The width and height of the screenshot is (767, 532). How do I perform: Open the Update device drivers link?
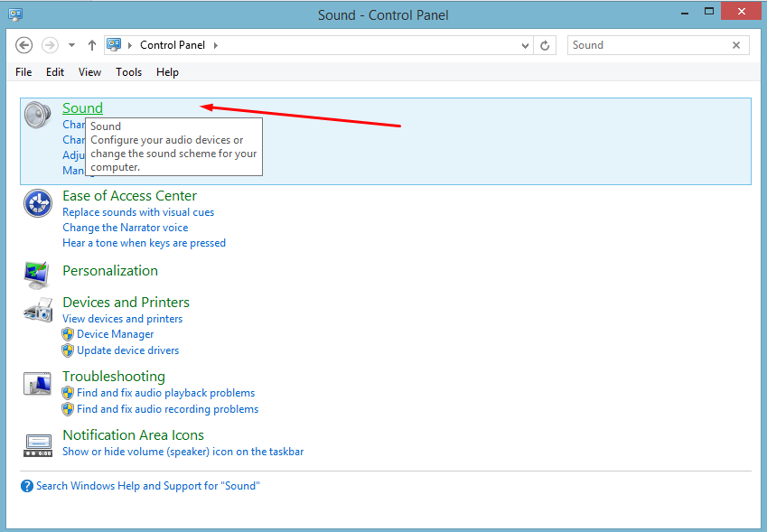127,350
